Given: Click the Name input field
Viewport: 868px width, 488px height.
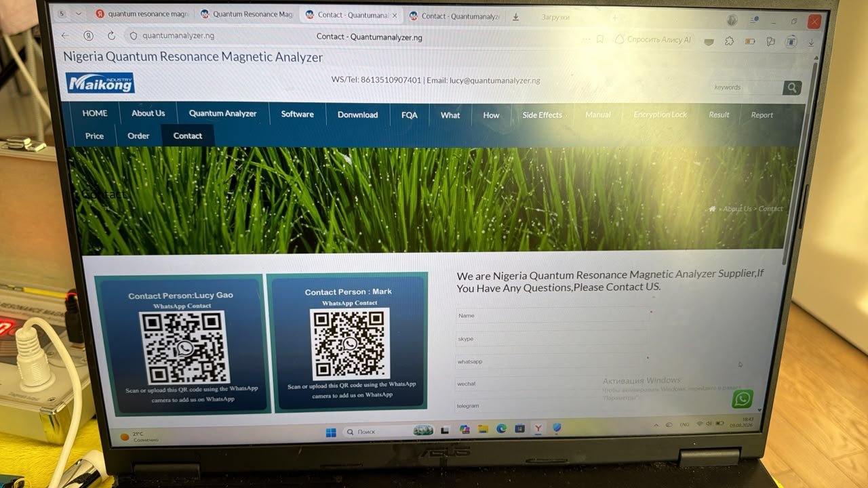Looking at the screenshot, I should pos(553,315).
